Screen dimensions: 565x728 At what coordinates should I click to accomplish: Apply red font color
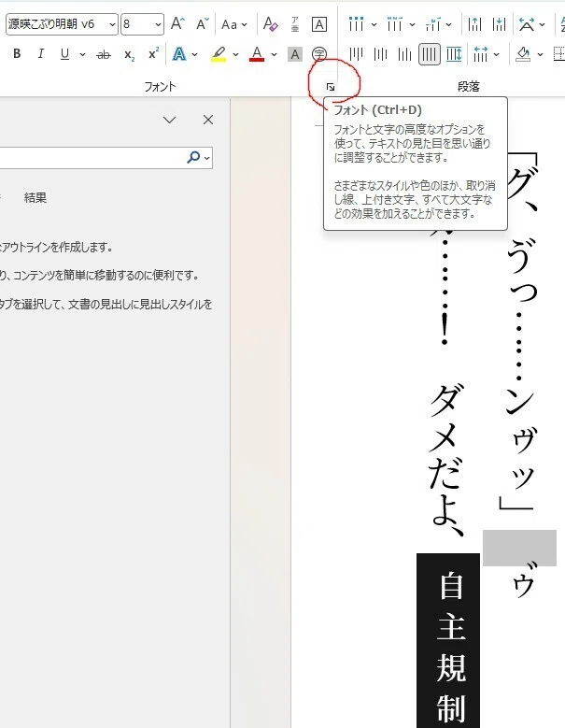point(257,54)
